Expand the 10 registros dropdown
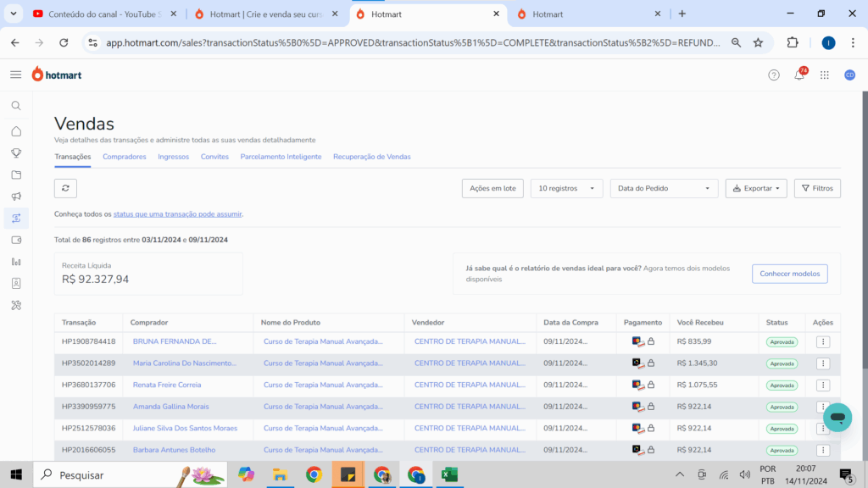This screenshot has width=868, height=488. click(x=566, y=188)
